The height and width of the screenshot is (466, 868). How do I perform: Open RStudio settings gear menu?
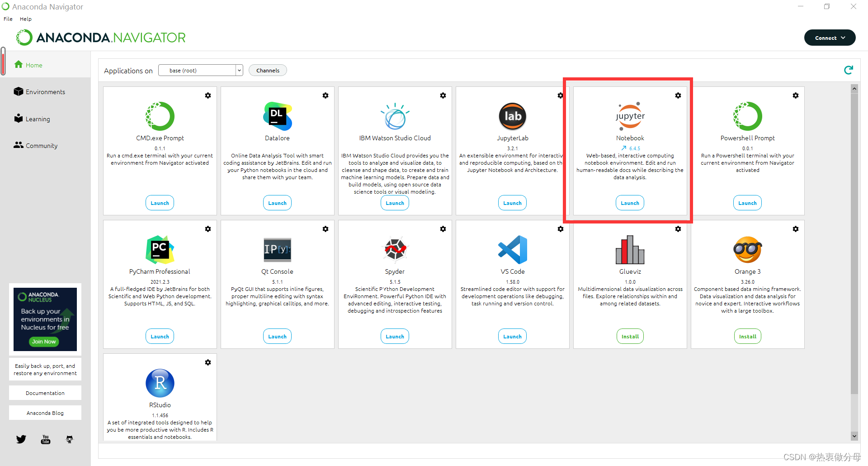(208, 362)
